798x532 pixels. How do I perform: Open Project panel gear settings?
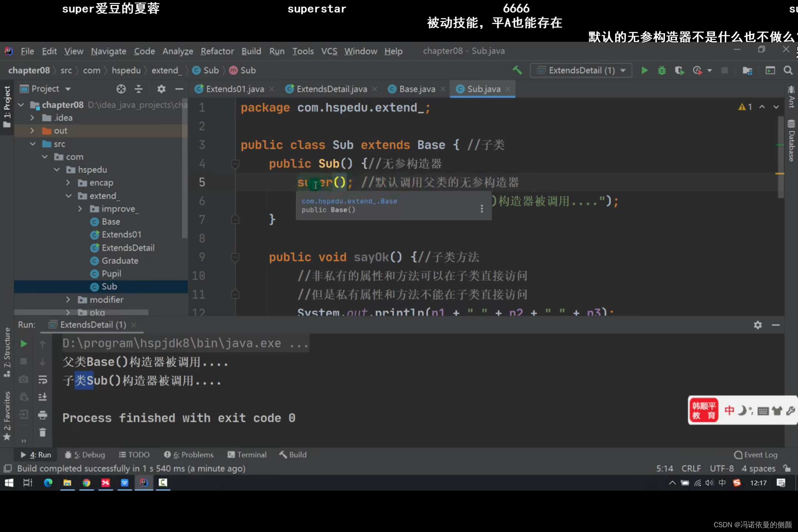click(161, 89)
